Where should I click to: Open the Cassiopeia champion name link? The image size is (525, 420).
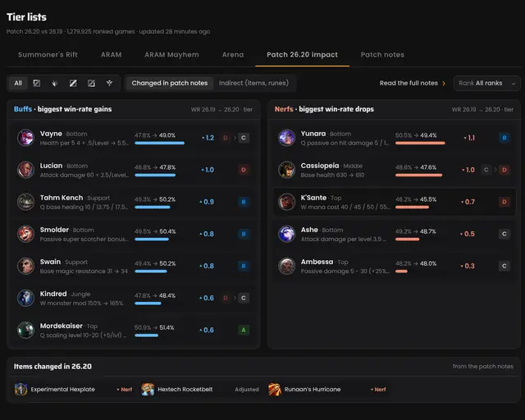(320, 166)
